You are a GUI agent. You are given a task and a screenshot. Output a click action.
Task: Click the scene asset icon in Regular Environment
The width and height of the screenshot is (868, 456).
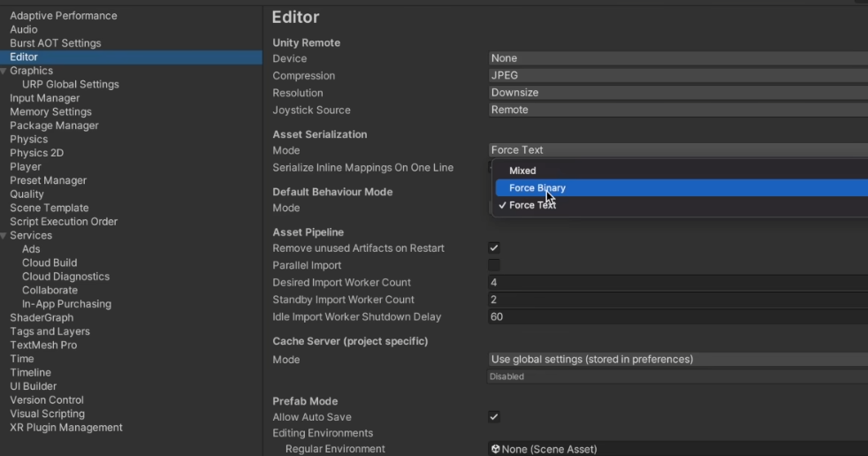click(496, 449)
